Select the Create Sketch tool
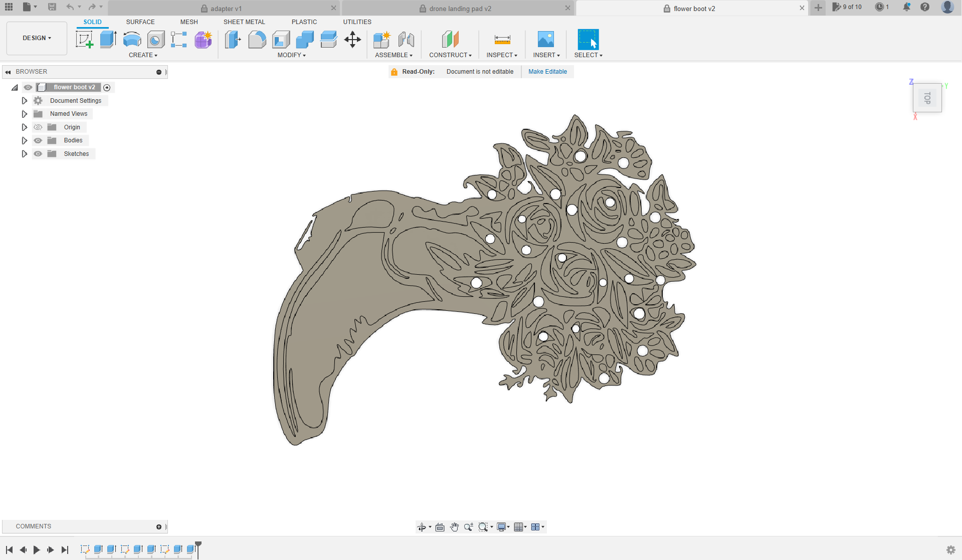The height and width of the screenshot is (560, 962). pos(84,39)
